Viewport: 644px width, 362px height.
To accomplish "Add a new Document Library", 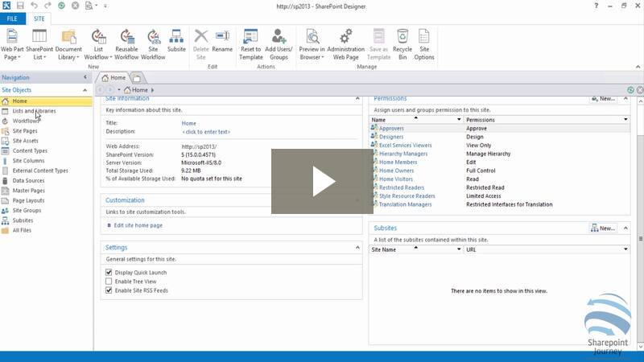I will pos(68,44).
